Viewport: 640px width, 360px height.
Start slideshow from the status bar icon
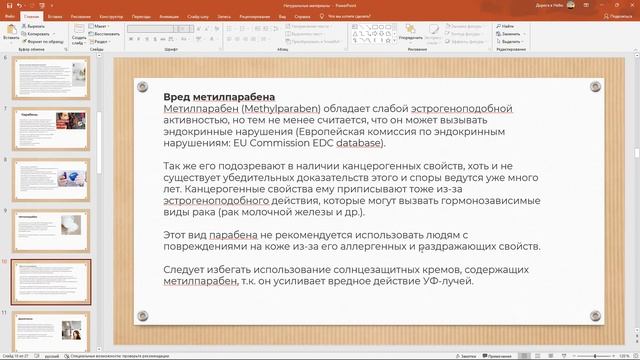pyautogui.click(x=564, y=356)
